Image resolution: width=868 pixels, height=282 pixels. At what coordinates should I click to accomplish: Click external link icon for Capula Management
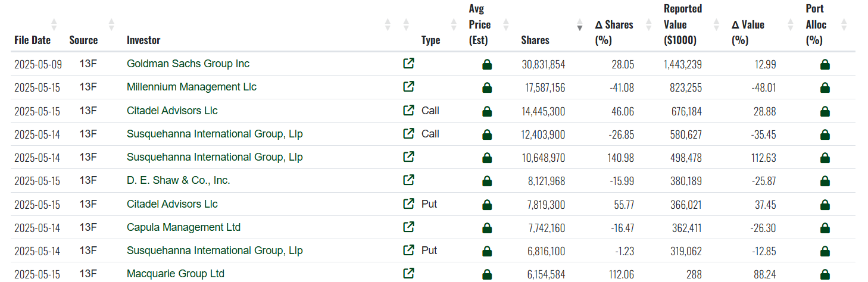(408, 227)
